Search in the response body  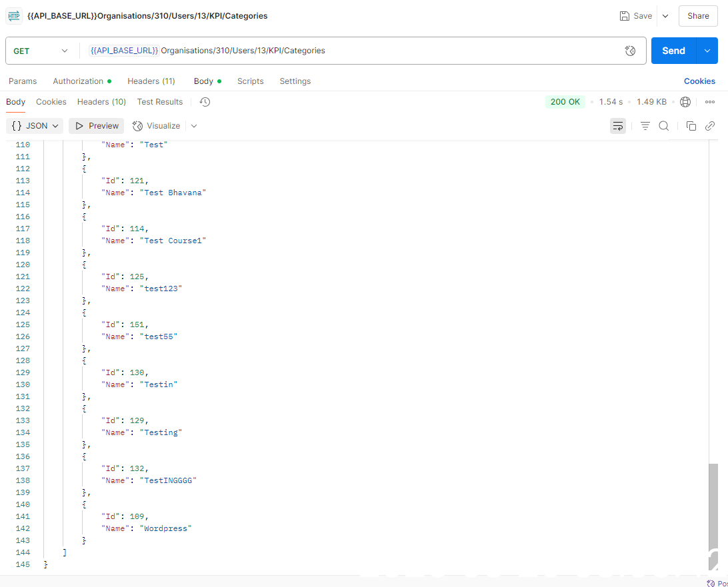point(664,126)
